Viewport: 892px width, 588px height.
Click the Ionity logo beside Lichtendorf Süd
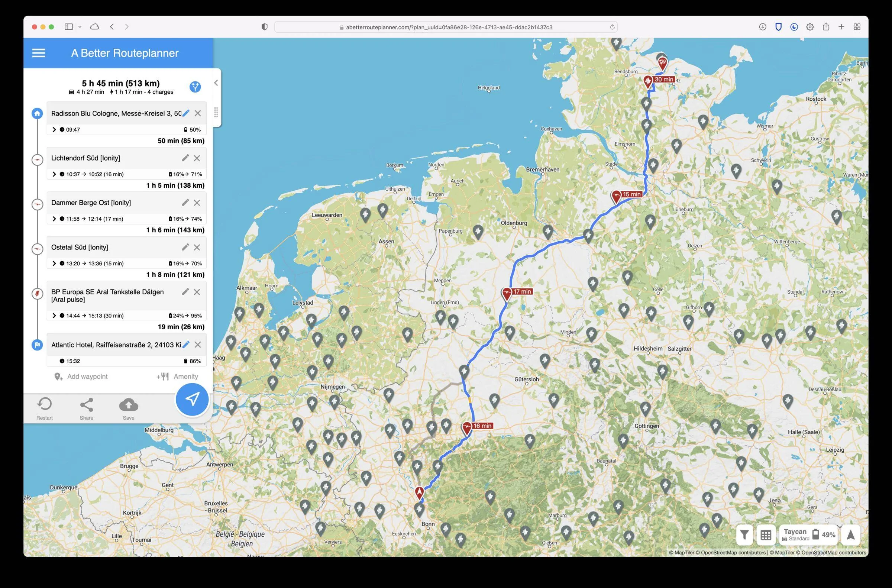point(37,160)
